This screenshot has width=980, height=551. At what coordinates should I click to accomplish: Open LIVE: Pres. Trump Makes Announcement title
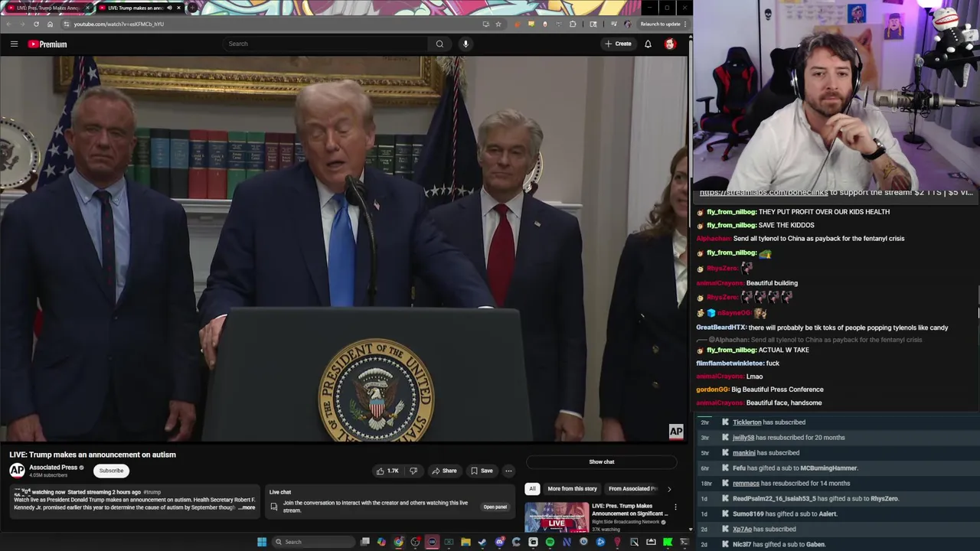[628, 510]
